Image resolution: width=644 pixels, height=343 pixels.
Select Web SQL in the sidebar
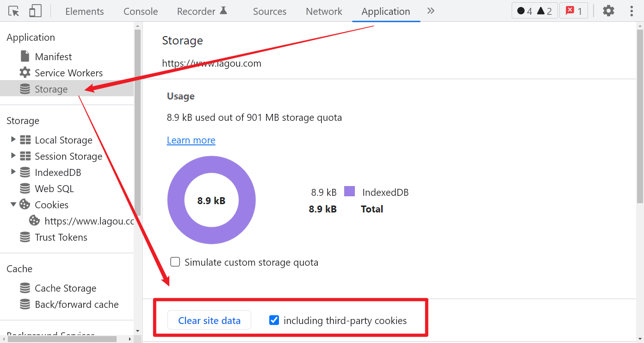(54, 188)
